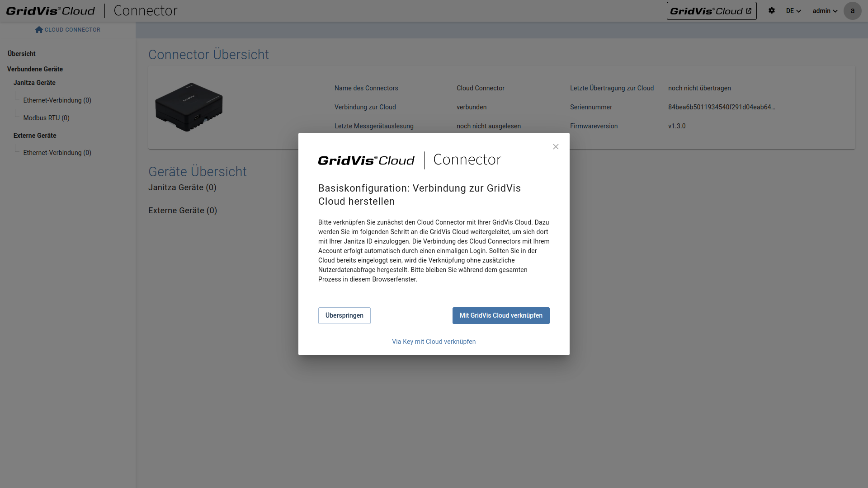Open Externe Geräte in sidebar tree

[35, 136]
